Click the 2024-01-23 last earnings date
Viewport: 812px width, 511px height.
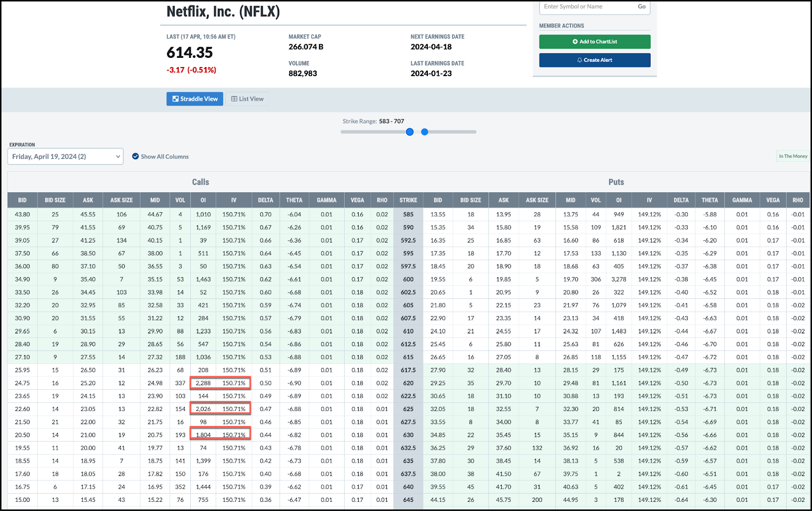431,74
